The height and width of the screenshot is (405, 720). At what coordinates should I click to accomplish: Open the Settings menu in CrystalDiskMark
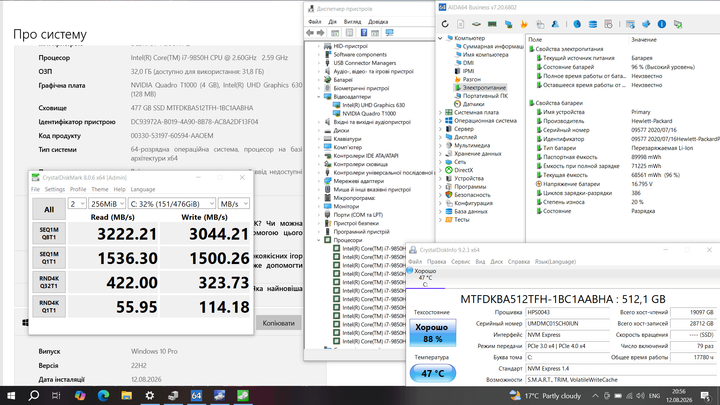[55, 189]
